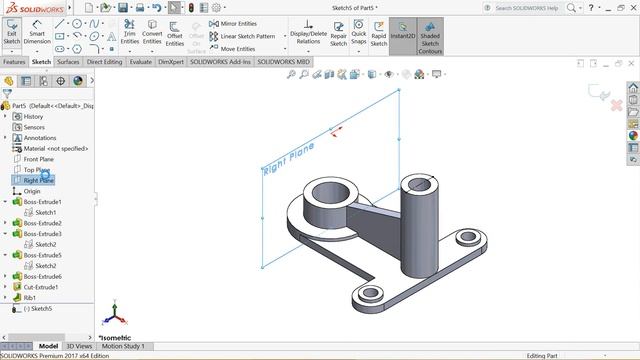Expand the Annotations tree node
Image resolution: width=640 pixels, height=360 pixels.
5,138
